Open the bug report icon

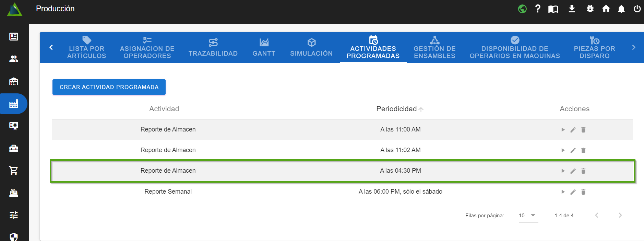click(590, 9)
